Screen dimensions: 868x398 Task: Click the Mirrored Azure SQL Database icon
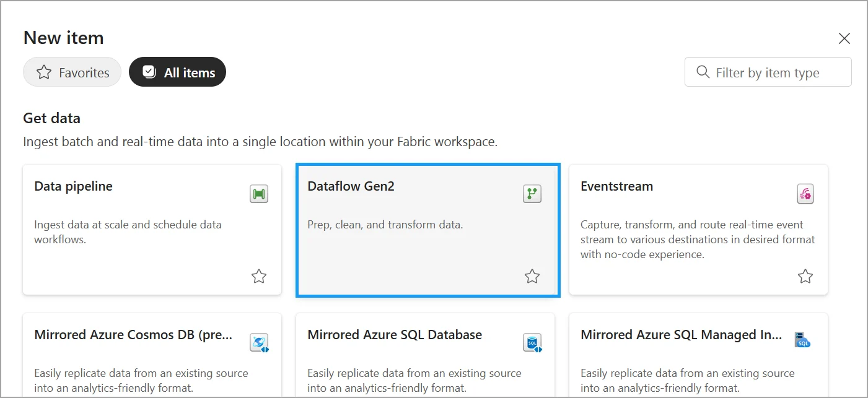532,342
